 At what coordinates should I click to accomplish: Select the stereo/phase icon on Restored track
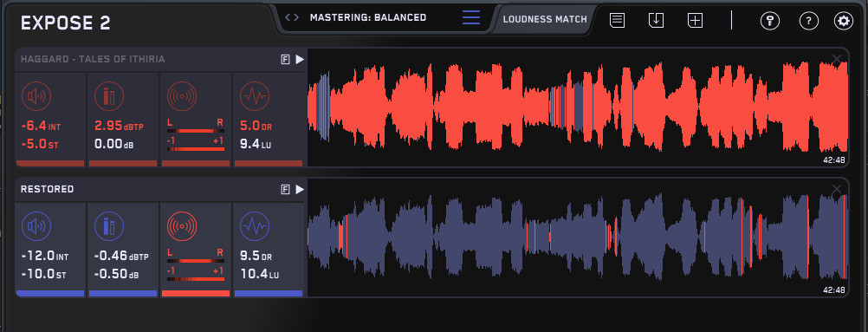[182, 227]
